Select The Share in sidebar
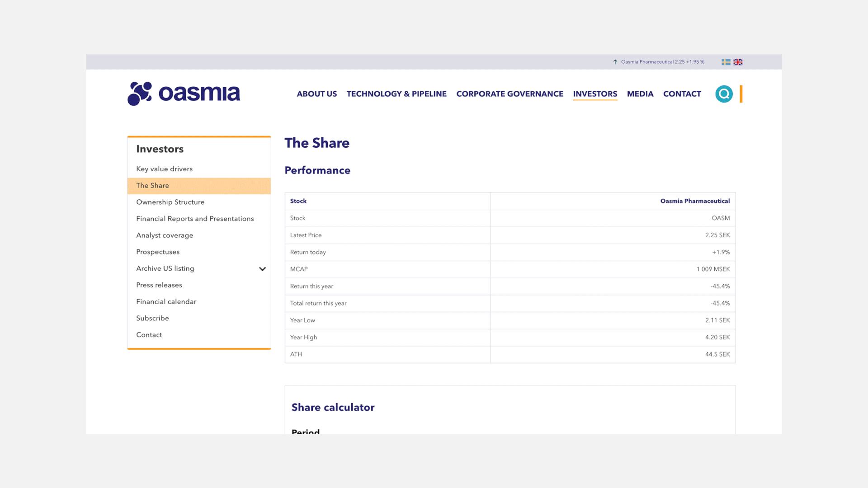 [199, 186]
